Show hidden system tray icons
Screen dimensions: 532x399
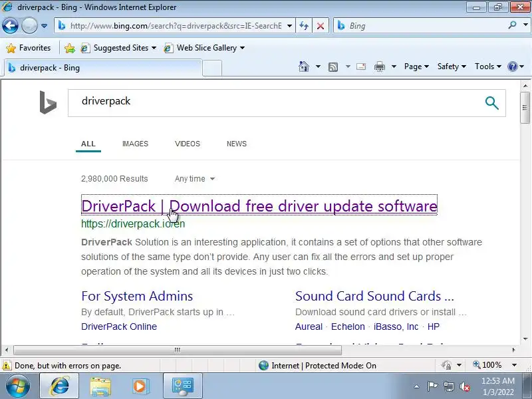pyautogui.click(x=417, y=386)
